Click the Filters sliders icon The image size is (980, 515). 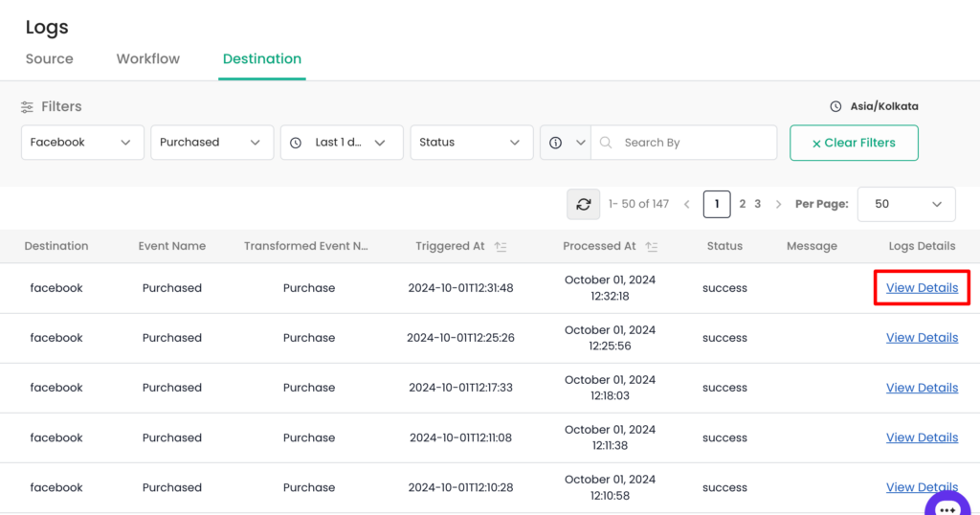(x=27, y=107)
